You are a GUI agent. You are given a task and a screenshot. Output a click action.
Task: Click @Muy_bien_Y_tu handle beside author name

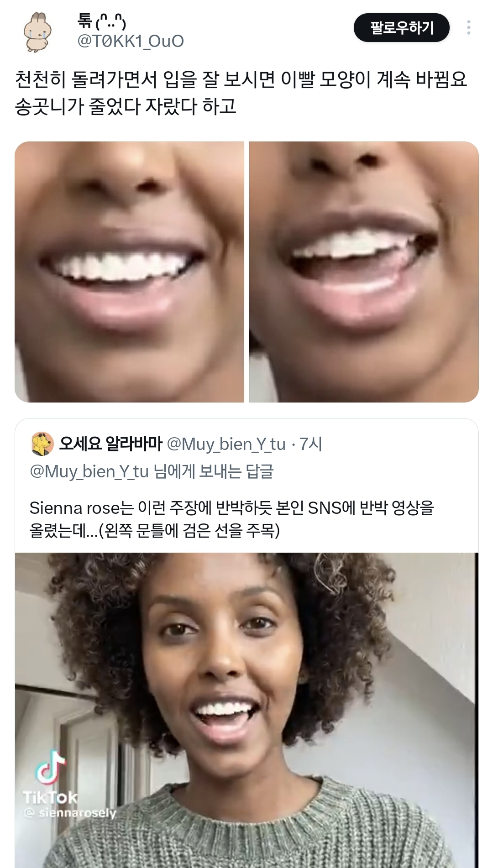tap(226, 444)
